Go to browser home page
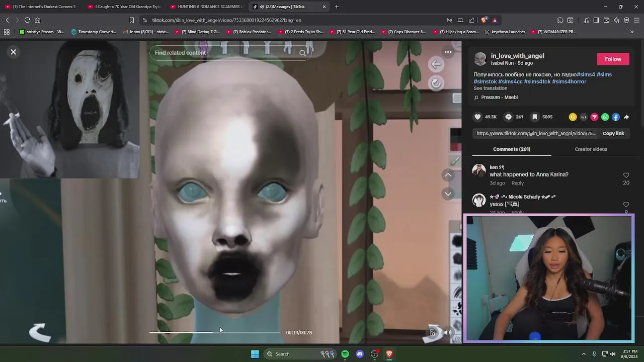644x362 pixels. click(x=37, y=20)
